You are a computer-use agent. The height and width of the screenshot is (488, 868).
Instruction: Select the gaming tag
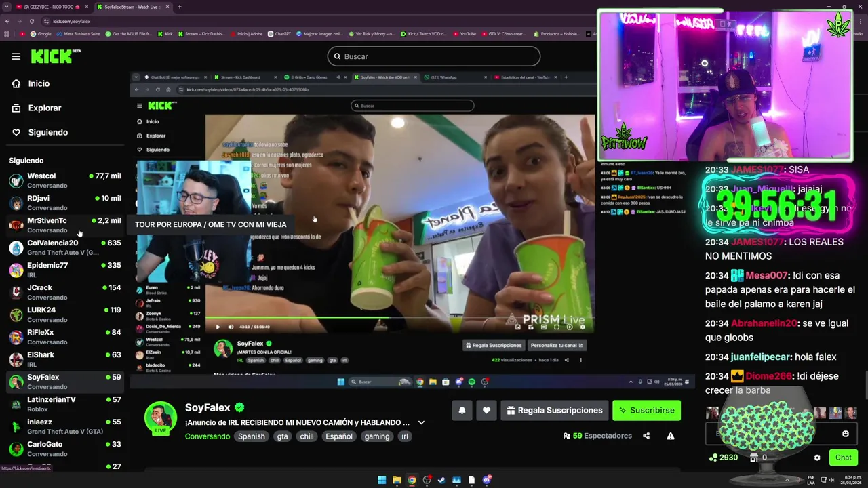click(376, 436)
